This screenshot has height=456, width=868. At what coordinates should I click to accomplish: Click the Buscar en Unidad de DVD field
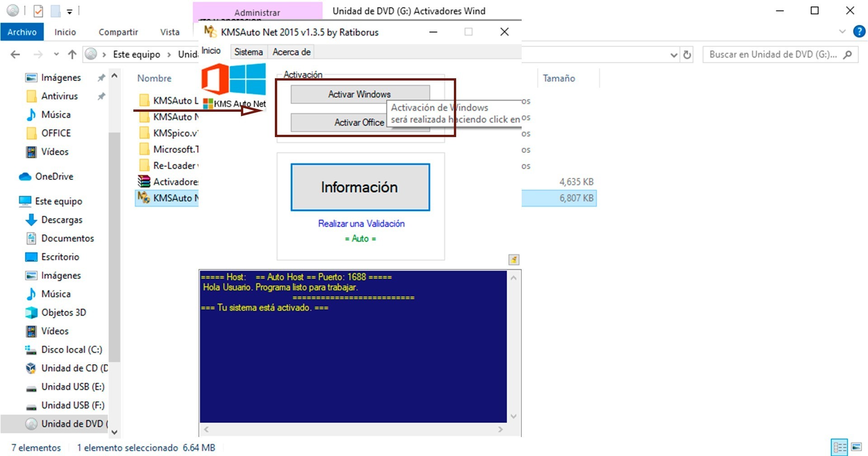pos(773,55)
